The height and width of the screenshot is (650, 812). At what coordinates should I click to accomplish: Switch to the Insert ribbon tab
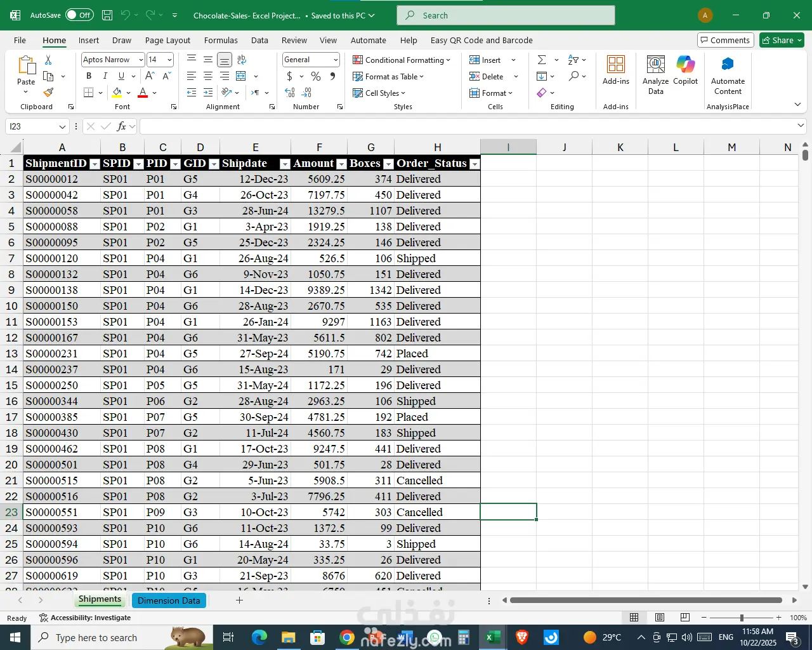(x=89, y=40)
